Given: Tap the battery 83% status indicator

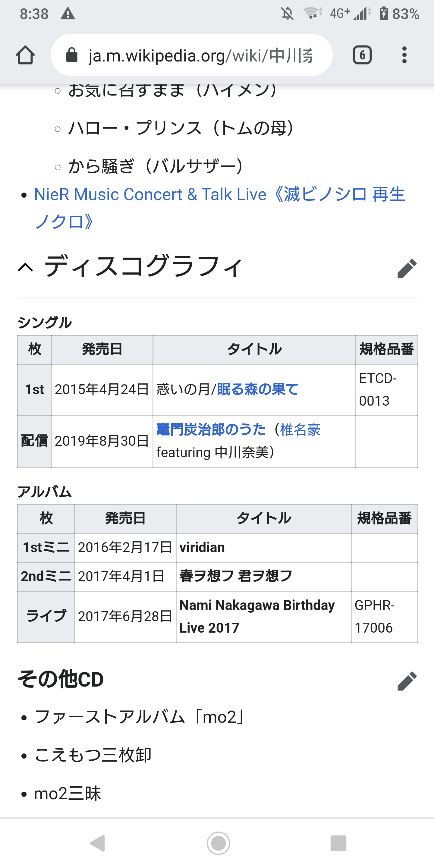Looking at the screenshot, I should [399, 14].
